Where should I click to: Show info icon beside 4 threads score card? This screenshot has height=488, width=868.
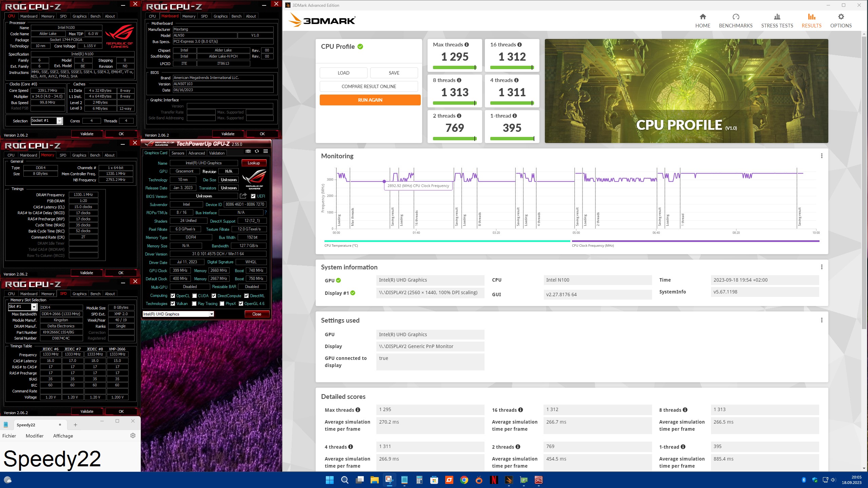coord(516,80)
